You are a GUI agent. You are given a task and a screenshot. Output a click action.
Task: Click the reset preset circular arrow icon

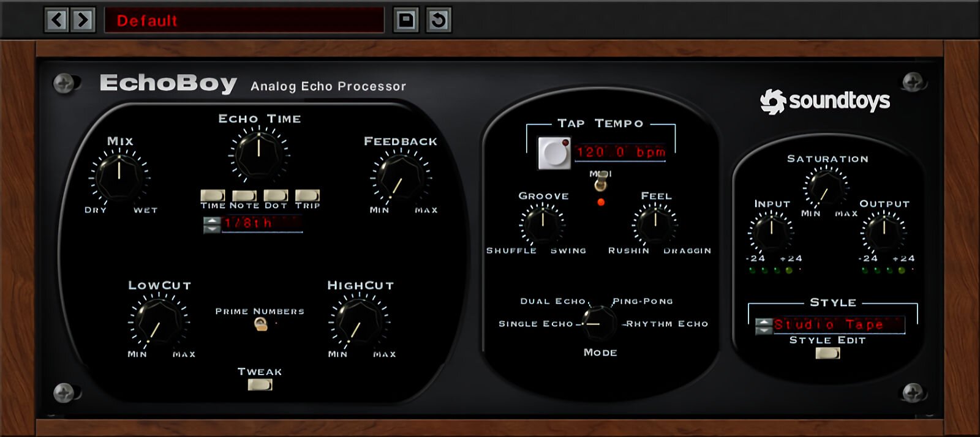[438, 20]
